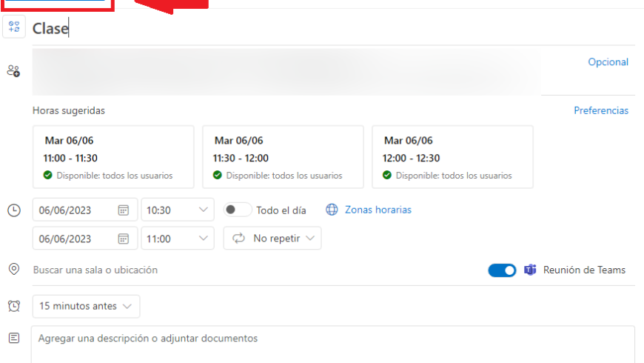Toggle the 'Todo el día' switch
Image resolution: width=644 pixels, height=363 pixels.
pos(238,210)
